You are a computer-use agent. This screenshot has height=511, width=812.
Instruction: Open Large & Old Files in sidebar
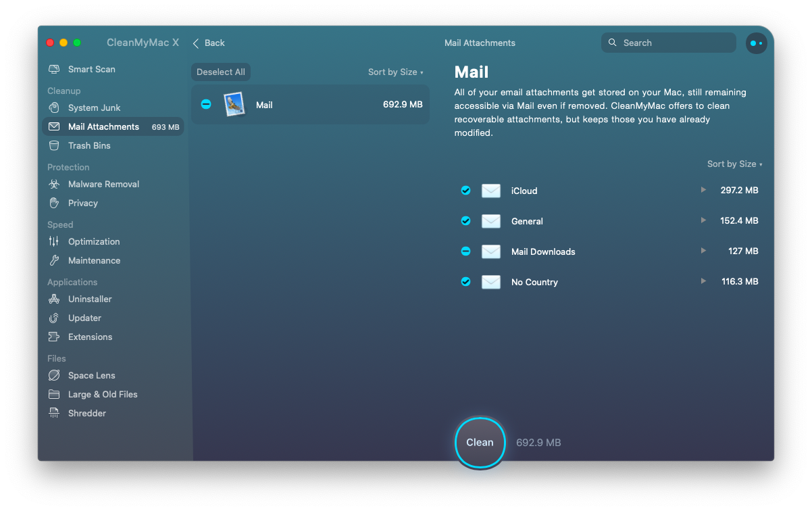point(113,394)
